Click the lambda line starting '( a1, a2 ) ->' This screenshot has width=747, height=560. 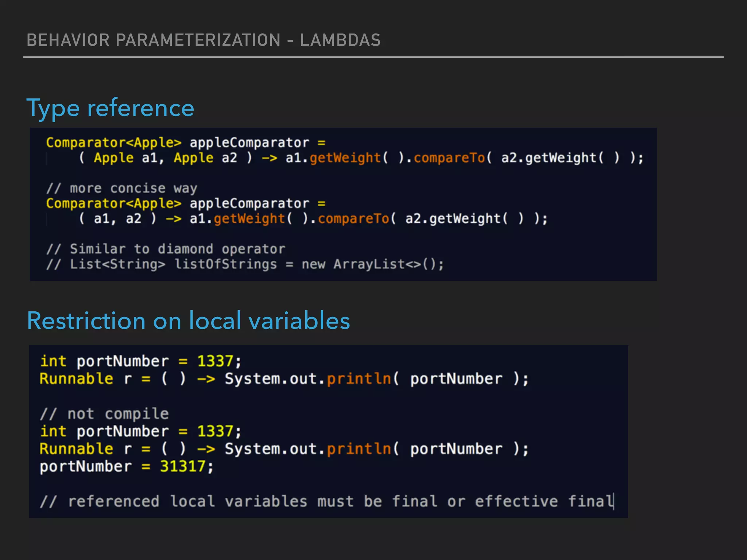(313, 219)
